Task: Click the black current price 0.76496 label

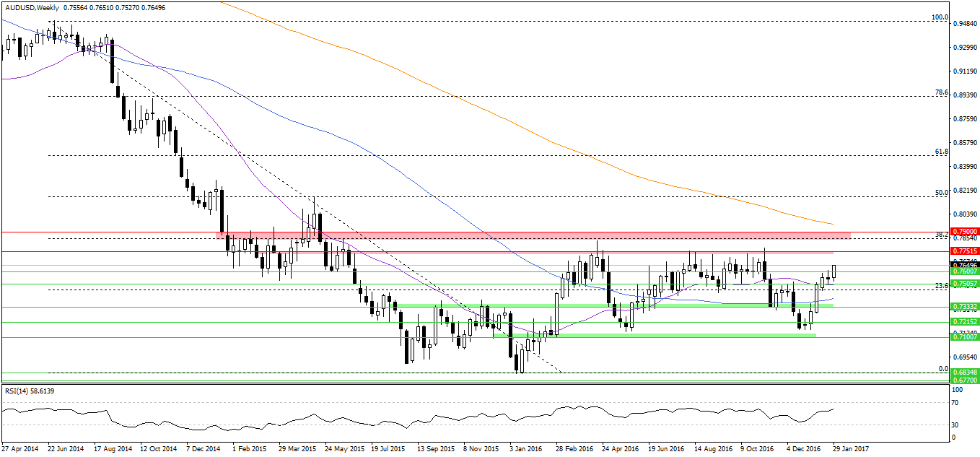Action: [965, 265]
